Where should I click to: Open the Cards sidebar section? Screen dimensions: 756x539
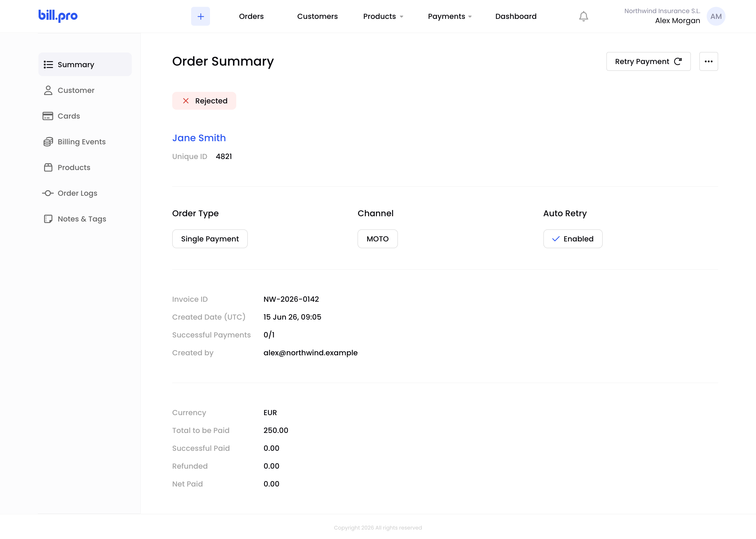(85, 116)
